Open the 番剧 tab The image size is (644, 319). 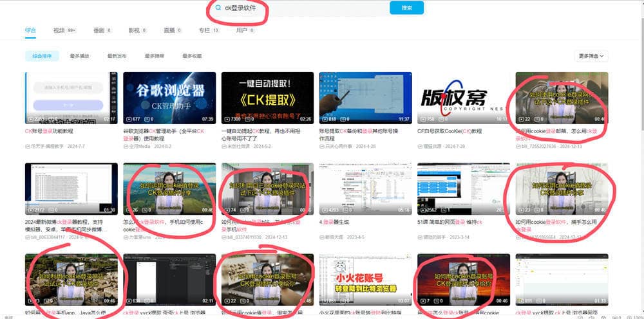coord(102,30)
